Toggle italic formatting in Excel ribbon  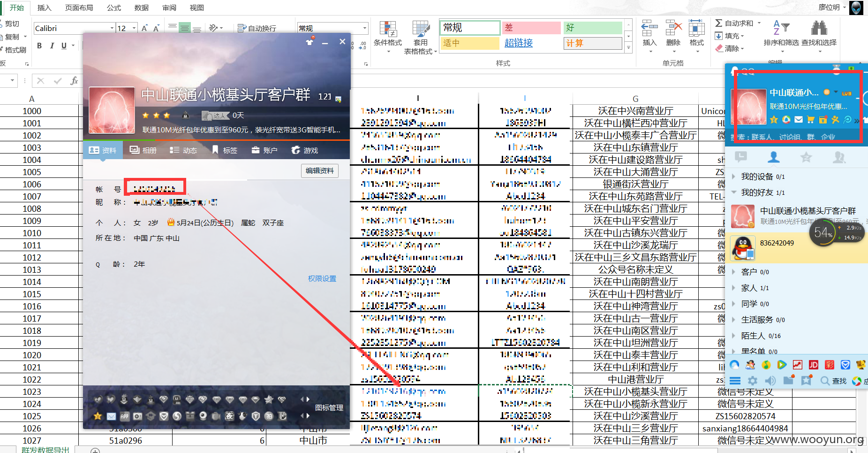52,46
